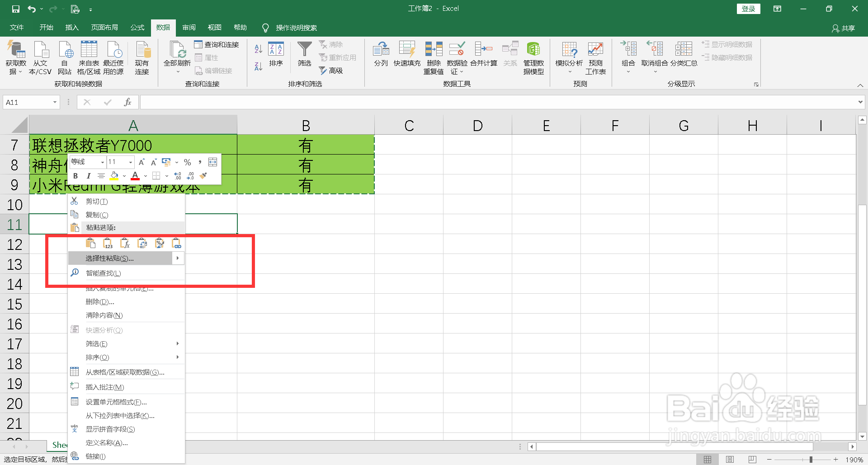Click the 自网站 (From Web) icon

[65, 58]
